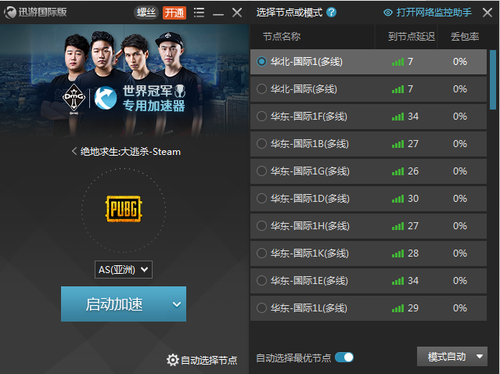Open the hamburger menu icon in title bar
The height and width of the screenshot is (374, 500).
pyautogui.click(x=199, y=13)
